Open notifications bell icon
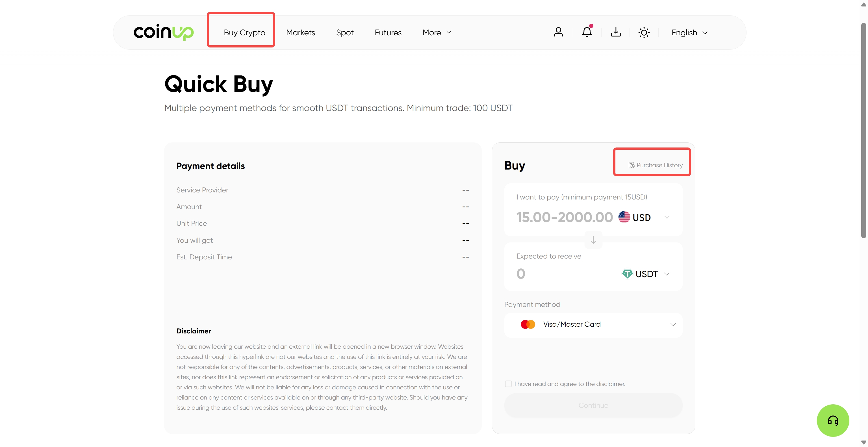Viewport: 868px width, 447px height. (587, 32)
